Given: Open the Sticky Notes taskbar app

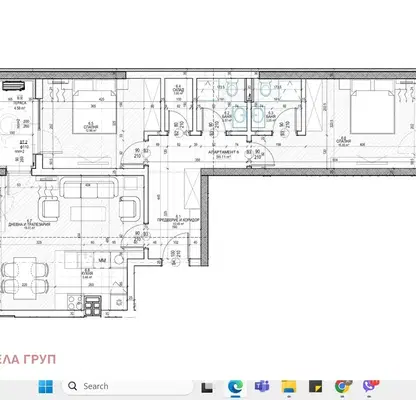Looking at the screenshot, I should coord(315,386).
